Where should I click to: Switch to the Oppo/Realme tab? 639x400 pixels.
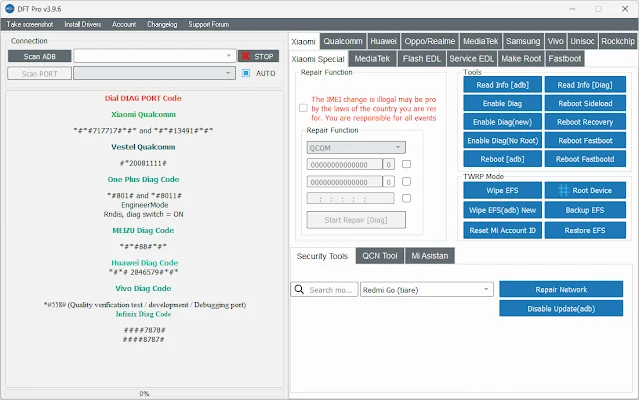(x=430, y=41)
